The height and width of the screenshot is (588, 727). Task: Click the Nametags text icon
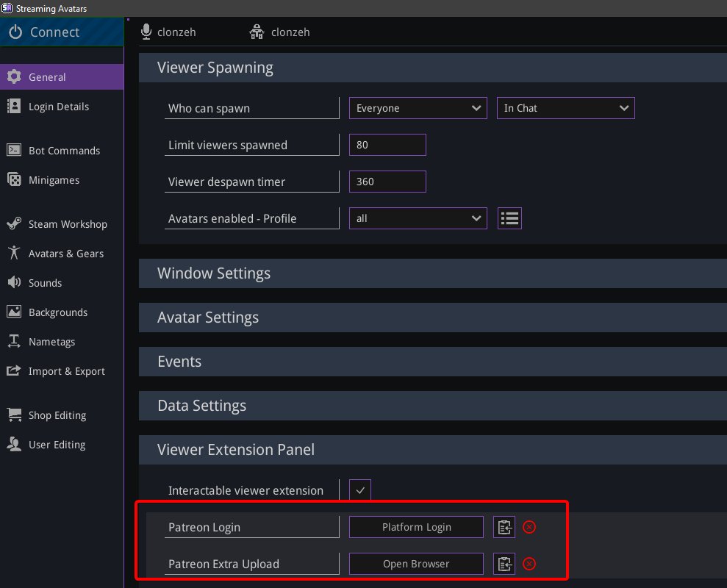pos(14,341)
